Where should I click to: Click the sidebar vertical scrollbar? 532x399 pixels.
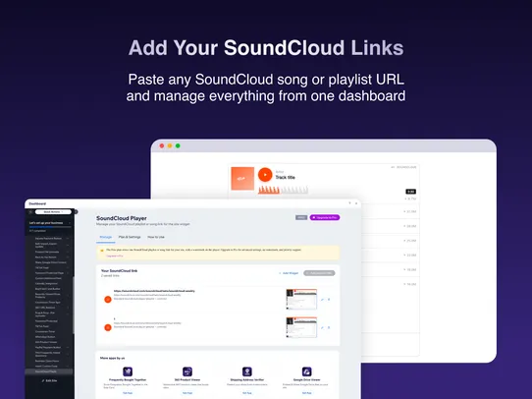point(74,304)
